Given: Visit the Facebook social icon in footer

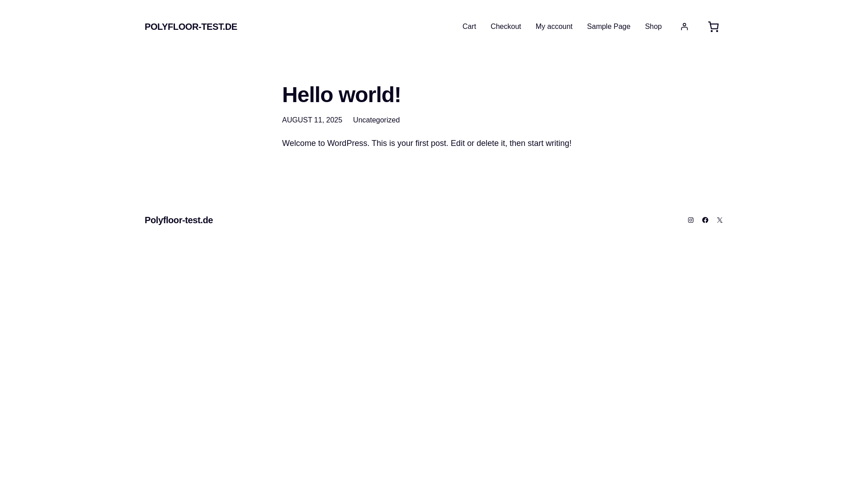Looking at the screenshot, I should click(x=705, y=220).
